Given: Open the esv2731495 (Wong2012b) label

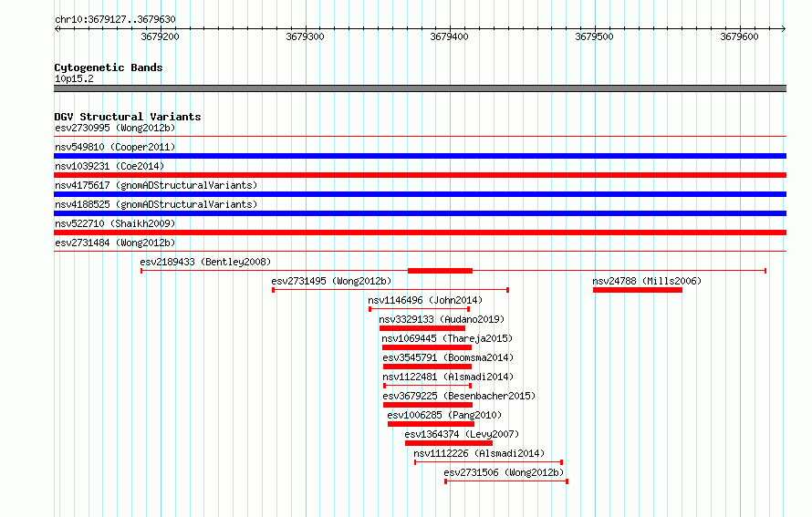Looking at the screenshot, I should click(x=331, y=281).
